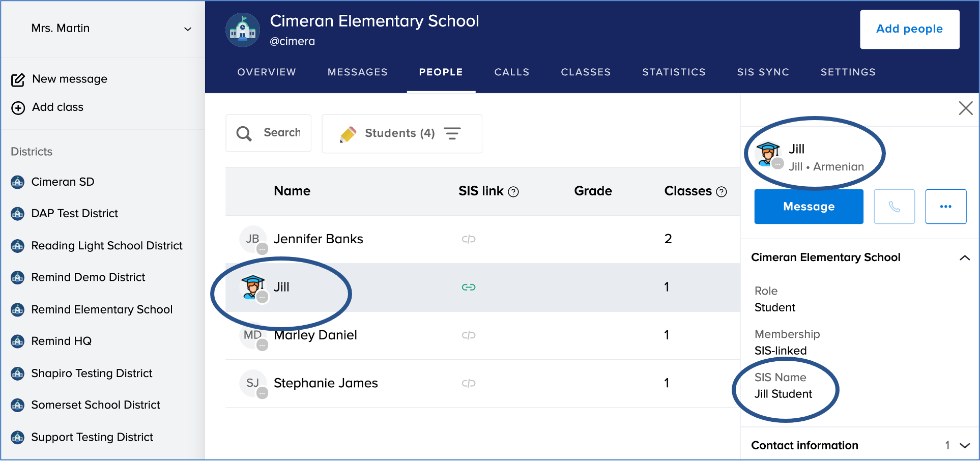This screenshot has width=980, height=461.
Task: Close the Jill details panel
Action: [x=965, y=108]
